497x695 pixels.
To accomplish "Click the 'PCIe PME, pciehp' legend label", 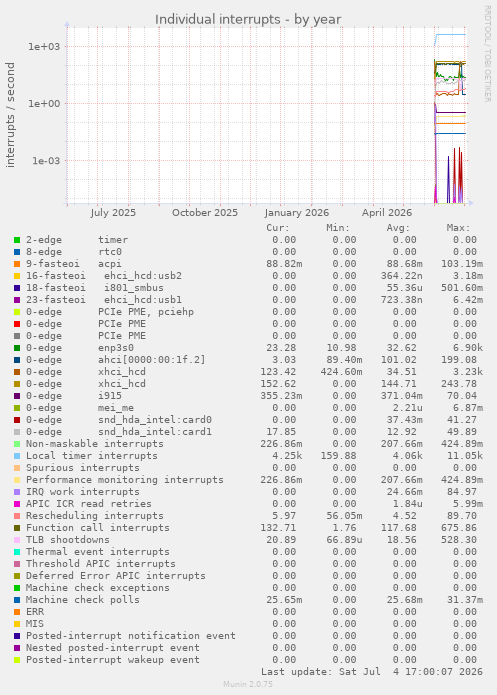I will point(146,312).
